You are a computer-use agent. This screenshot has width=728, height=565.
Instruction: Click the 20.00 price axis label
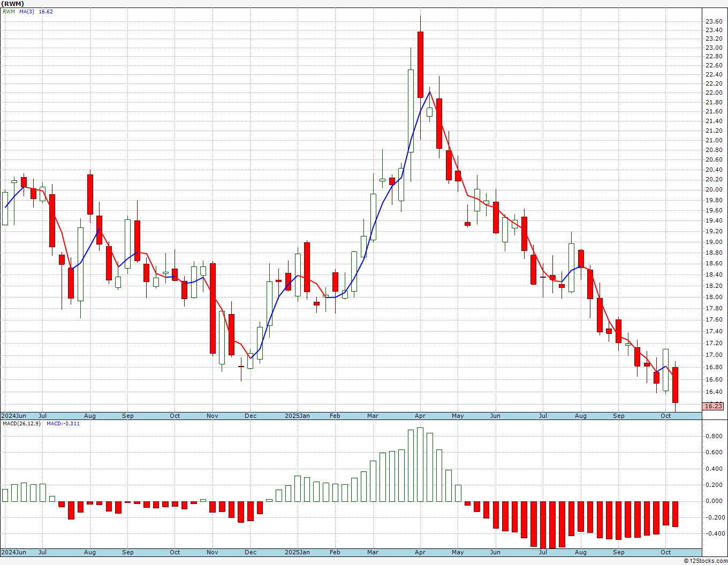tap(714, 189)
